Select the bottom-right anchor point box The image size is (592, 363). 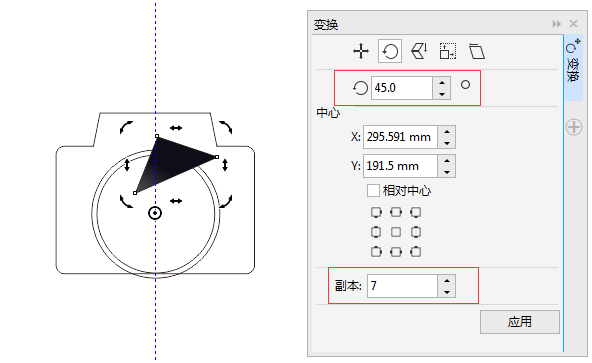click(416, 252)
